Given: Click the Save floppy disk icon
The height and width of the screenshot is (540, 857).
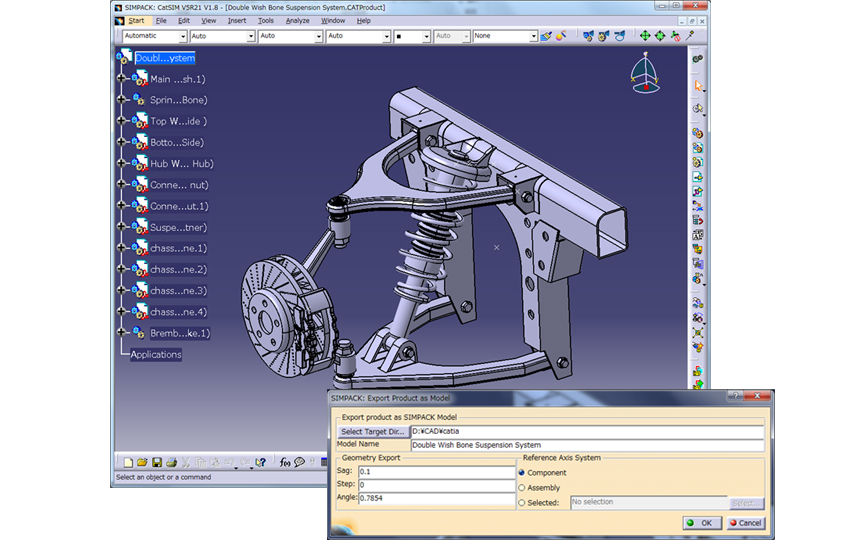Looking at the screenshot, I should click(157, 462).
